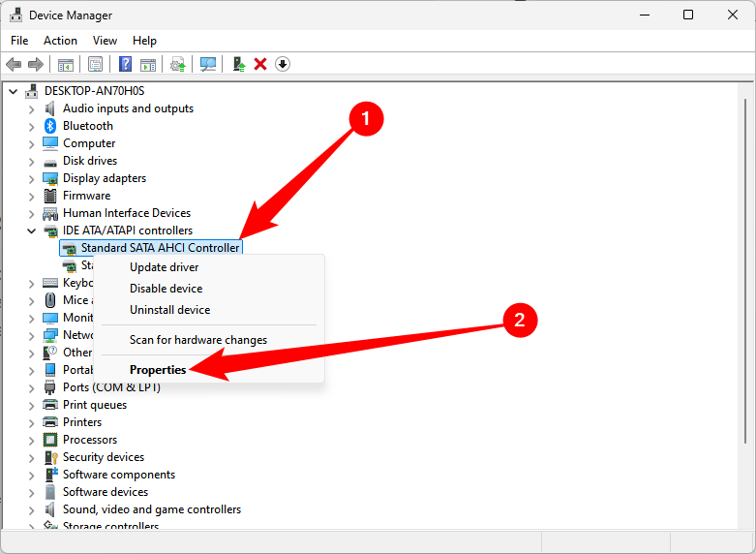Minimize the Device Manager window
Screen dimensions: 756x554
[x=645, y=15]
